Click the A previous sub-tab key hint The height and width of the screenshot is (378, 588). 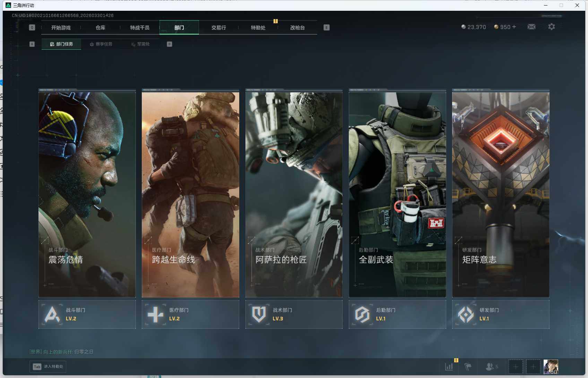pyautogui.click(x=32, y=44)
